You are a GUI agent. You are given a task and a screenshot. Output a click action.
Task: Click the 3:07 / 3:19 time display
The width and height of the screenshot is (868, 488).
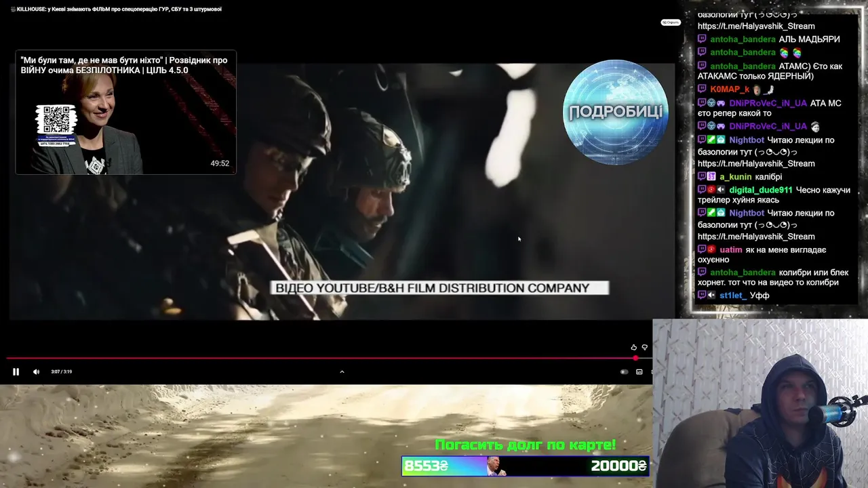point(62,371)
